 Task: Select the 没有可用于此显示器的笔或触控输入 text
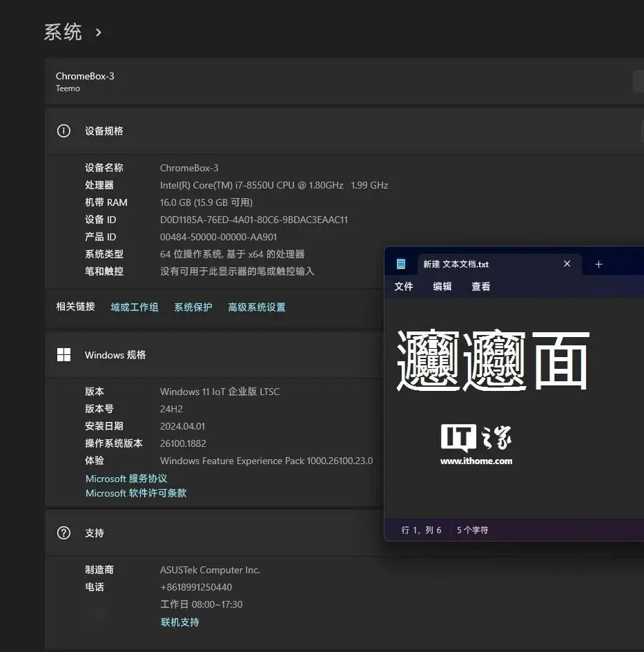coord(237,271)
